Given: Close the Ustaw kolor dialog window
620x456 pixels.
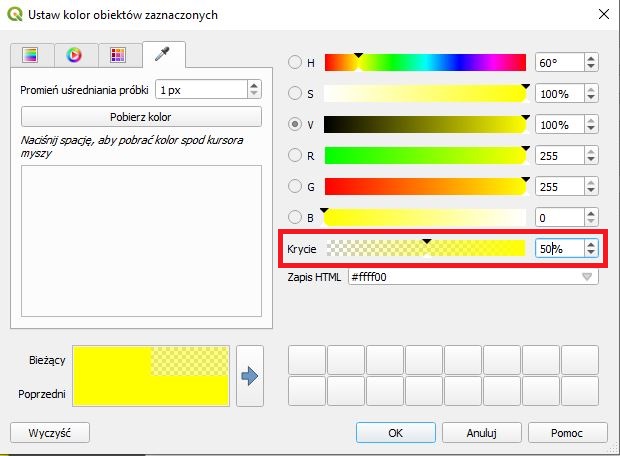Looking at the screenshot, I should point(602,14).
